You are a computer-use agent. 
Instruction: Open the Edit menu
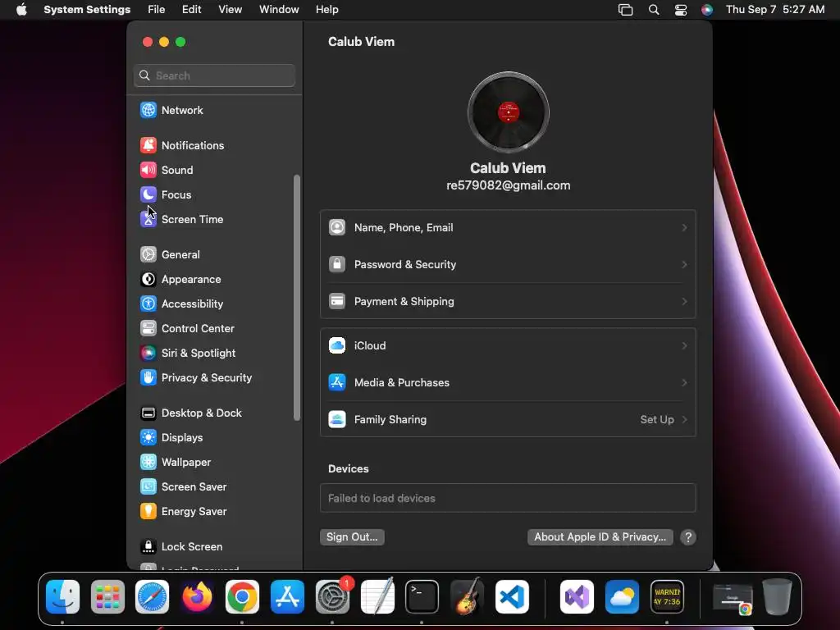coord(191,10)
